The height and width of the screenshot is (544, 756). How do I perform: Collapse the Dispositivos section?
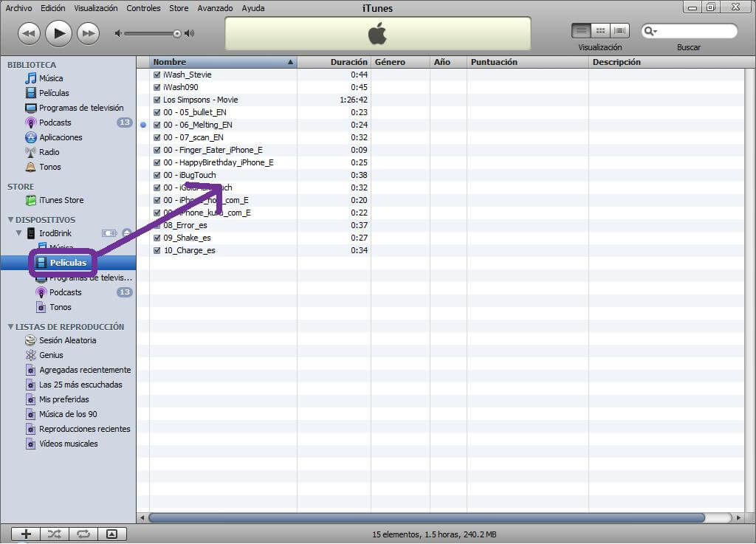[10, 220]
